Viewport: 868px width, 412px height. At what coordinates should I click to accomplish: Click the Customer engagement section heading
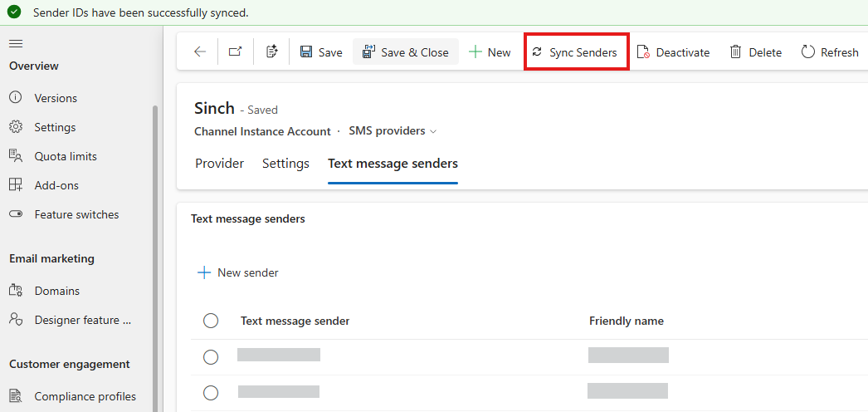pos(70,364)
